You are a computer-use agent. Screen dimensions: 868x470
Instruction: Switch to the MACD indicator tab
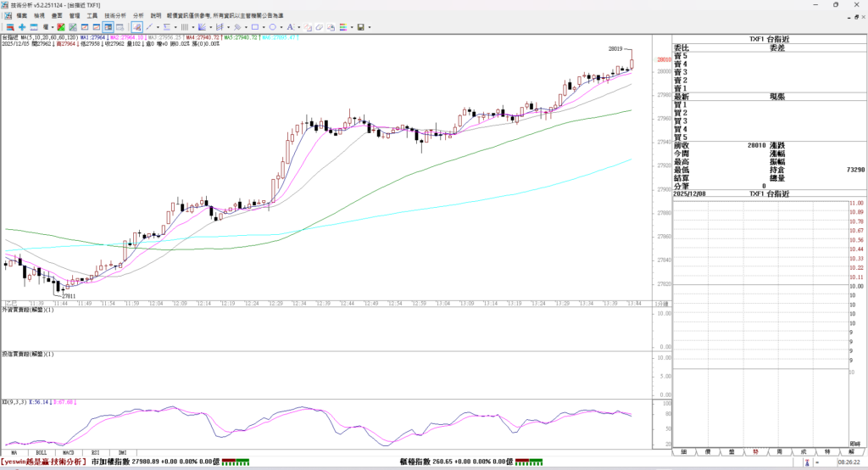68,453
